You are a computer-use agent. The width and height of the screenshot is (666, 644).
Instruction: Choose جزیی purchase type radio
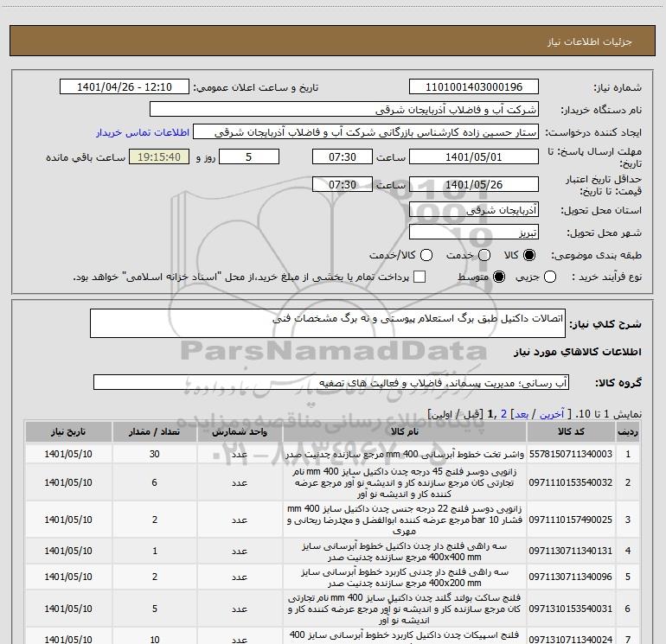pos(549,277)
